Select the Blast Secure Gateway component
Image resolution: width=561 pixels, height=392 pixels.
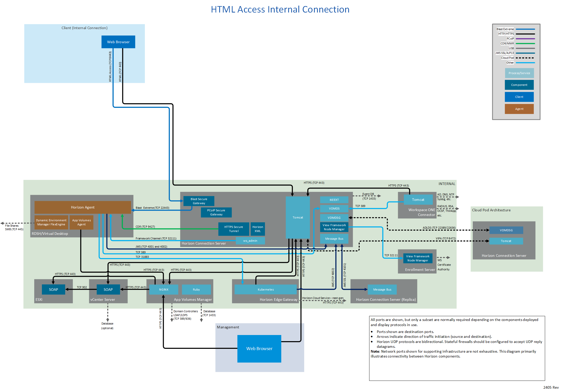coord(199,201)
